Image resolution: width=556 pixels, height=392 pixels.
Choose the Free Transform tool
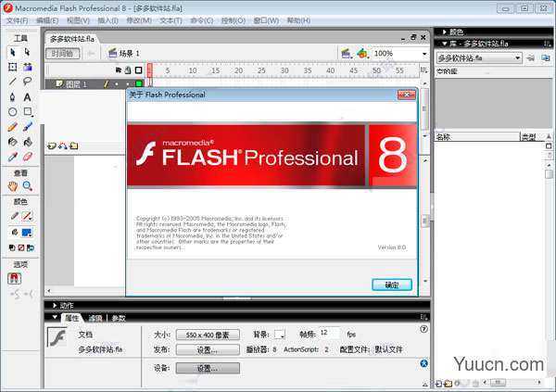tap(13, 67)
